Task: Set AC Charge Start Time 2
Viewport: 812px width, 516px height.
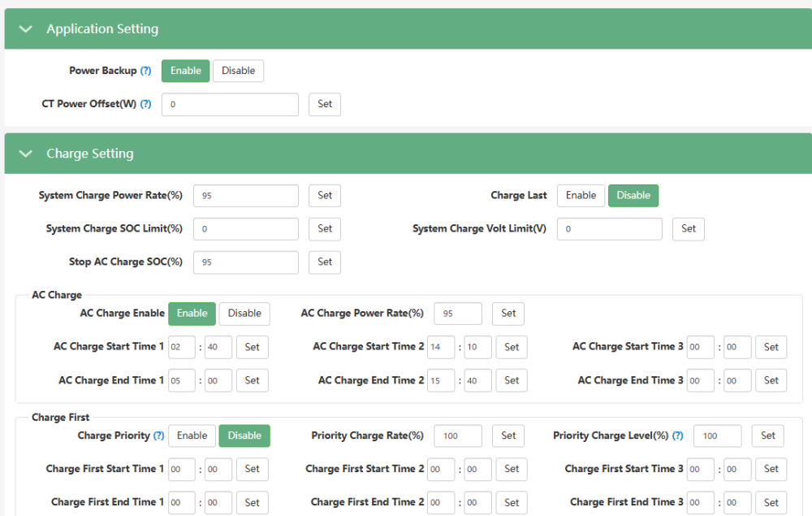Action: click(512, 347)
